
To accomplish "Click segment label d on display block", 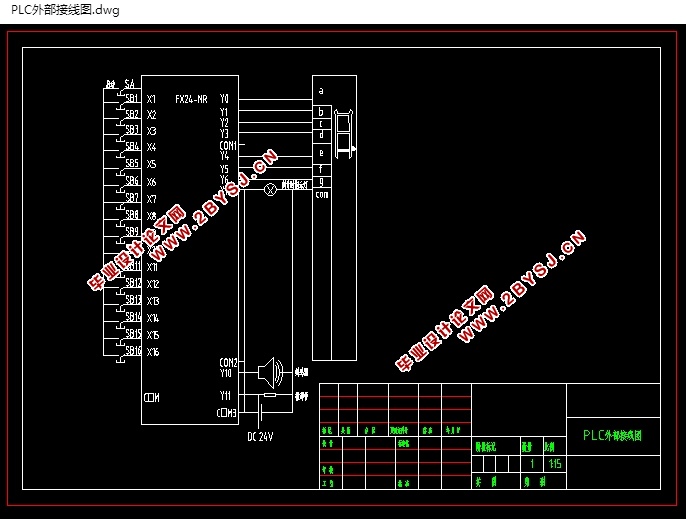I will [321, 135].
